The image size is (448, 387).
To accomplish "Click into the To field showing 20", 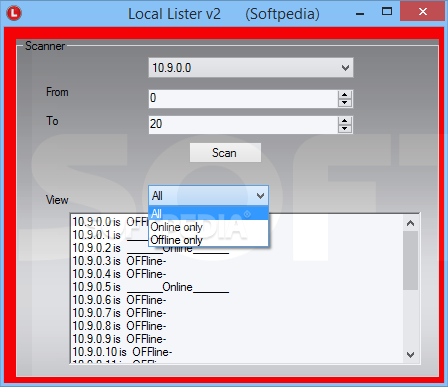I will (243, 125).
